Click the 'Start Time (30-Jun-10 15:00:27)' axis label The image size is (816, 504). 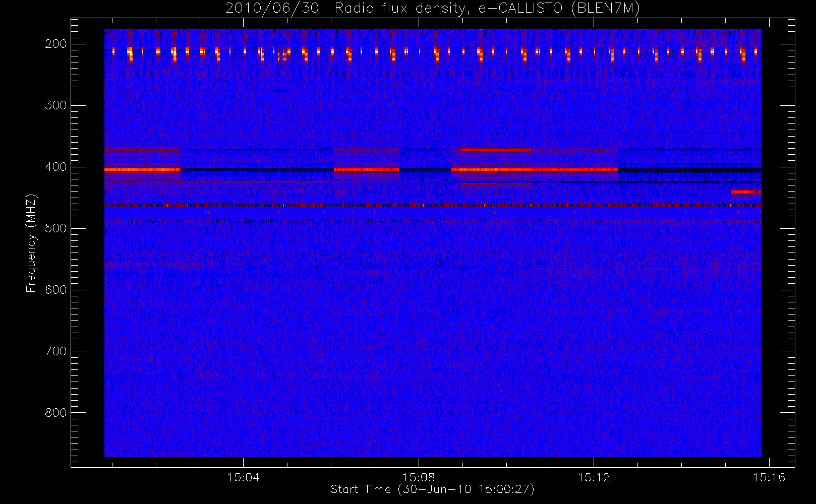432,489
